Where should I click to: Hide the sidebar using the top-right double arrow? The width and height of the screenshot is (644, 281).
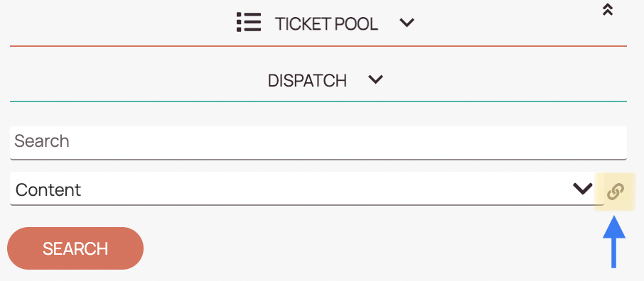coord(608,9)
